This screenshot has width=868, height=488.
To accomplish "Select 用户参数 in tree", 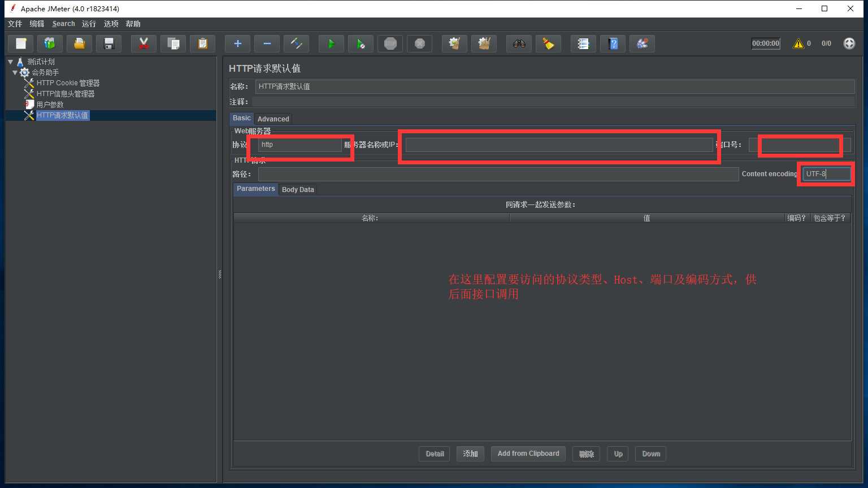I will point(50,104).
